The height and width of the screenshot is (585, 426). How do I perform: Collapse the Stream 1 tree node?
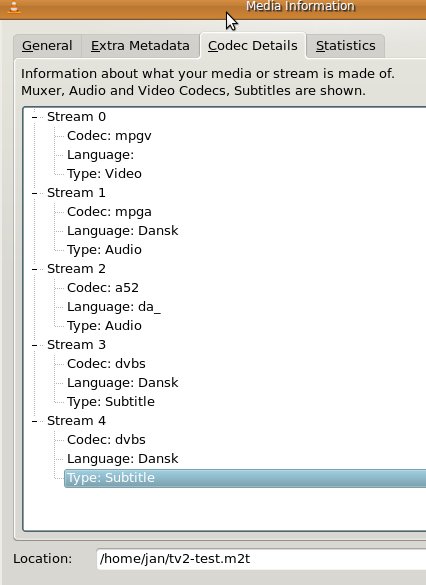[x=34, y=193]
